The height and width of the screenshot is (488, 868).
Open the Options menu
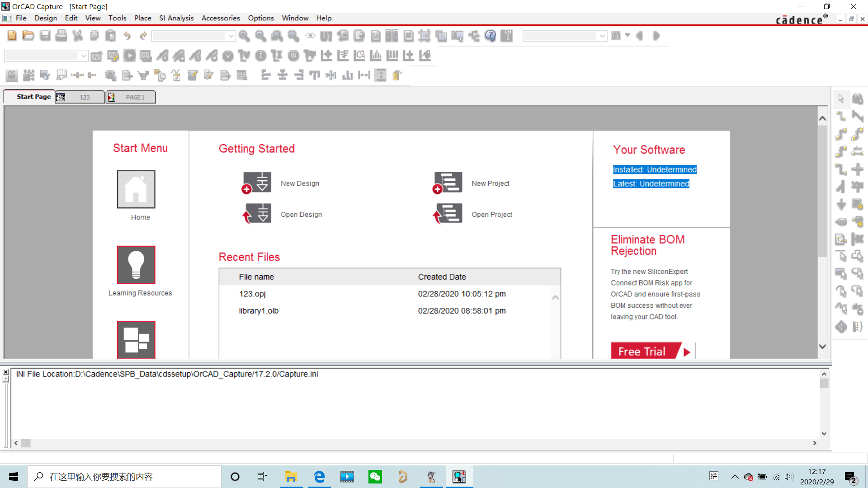tap(261, 18)
